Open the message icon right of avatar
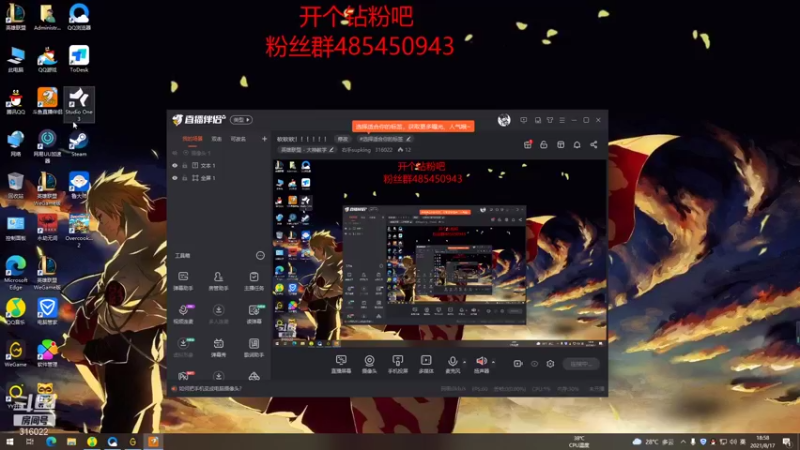Screen dimensions: 800x450 pyautogui.click(x=523, y=120)
